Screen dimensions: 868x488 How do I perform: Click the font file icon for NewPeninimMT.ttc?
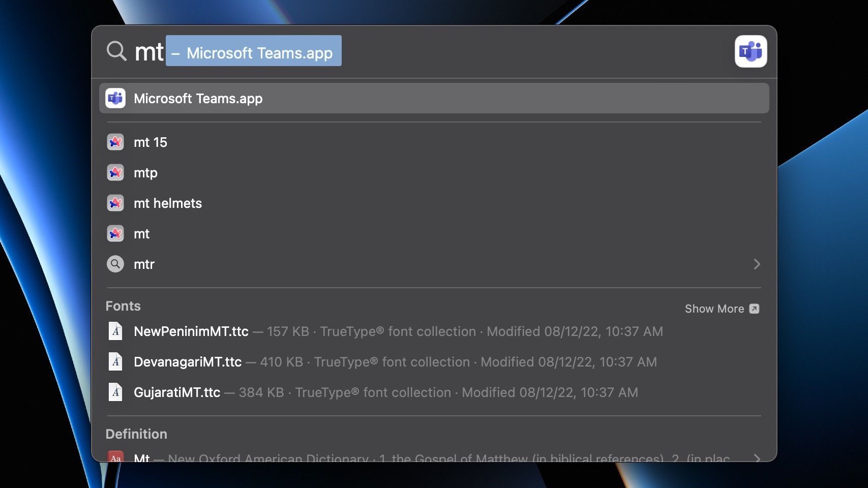(115, 331)
